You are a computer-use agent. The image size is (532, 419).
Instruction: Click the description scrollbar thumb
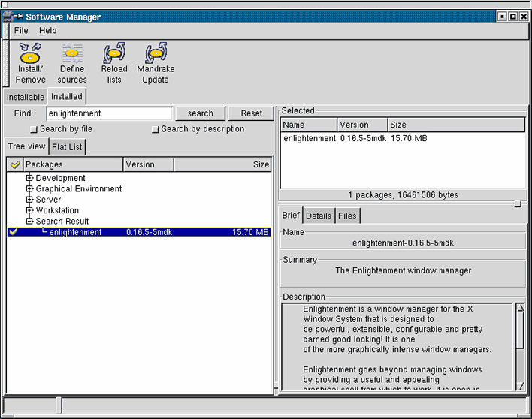point(520,330)
